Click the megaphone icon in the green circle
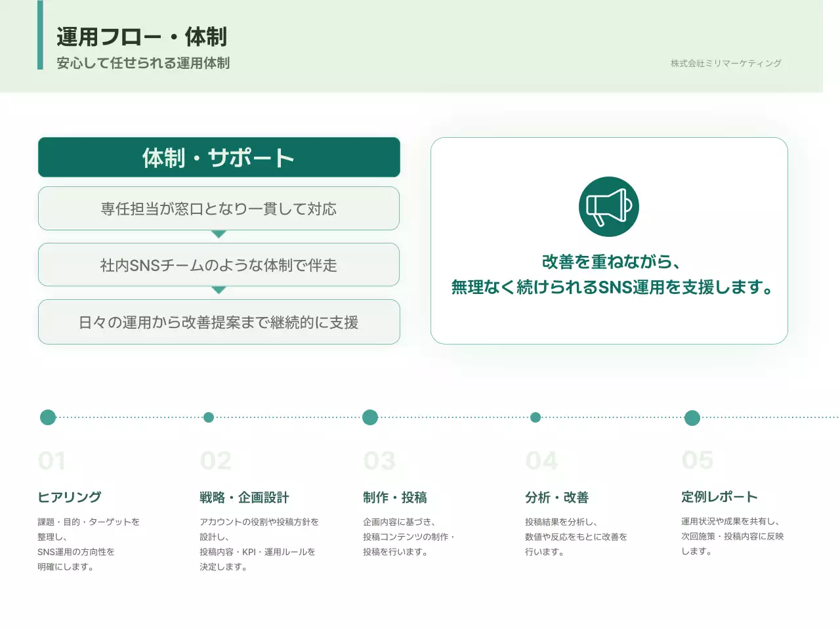The height and width of the screenshot is (630, 840). pos(609,205)
